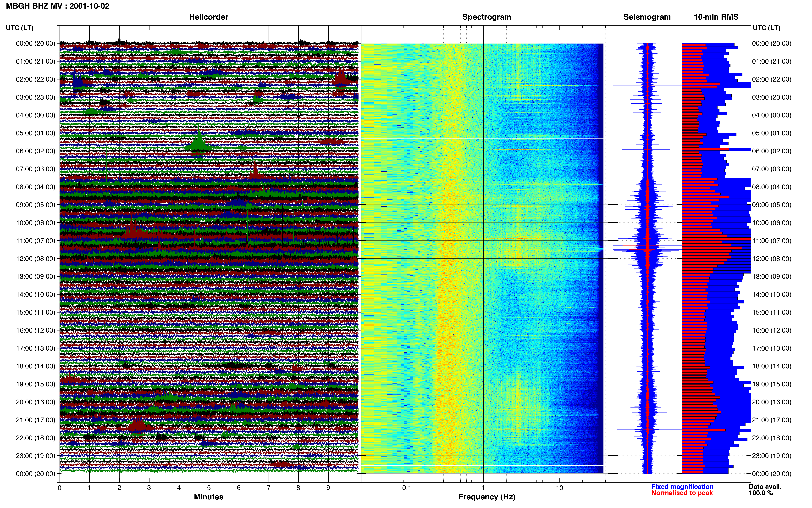Click the 'Helicorder' panel heading
Viewport: 812px width, 508px height.
click(x=209, y=17)
